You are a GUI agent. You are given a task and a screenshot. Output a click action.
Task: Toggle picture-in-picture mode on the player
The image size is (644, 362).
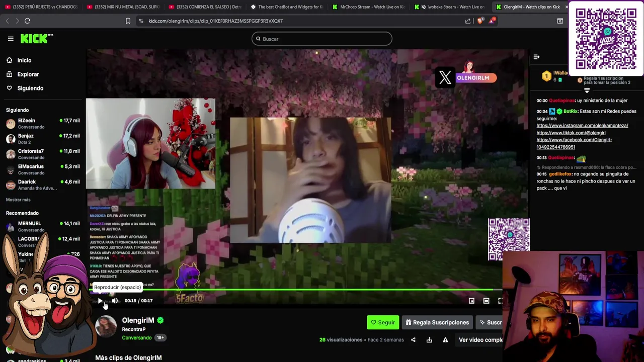click(471, 301)
